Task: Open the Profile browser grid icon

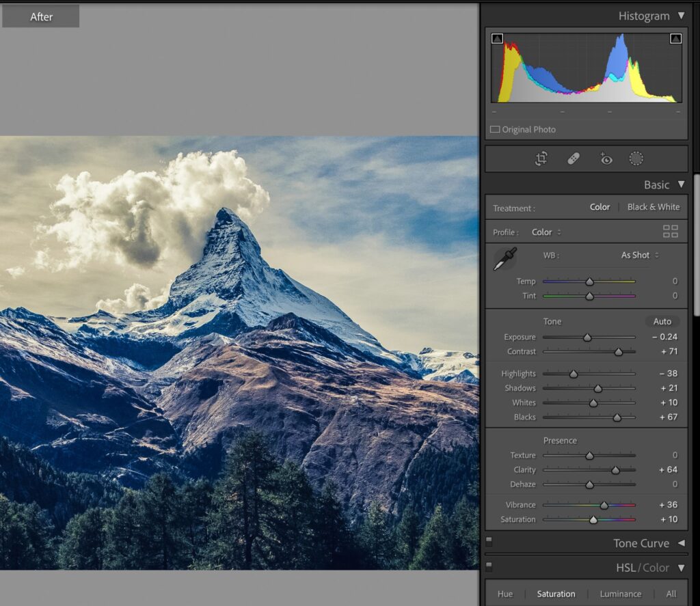Action: [670, 232]
